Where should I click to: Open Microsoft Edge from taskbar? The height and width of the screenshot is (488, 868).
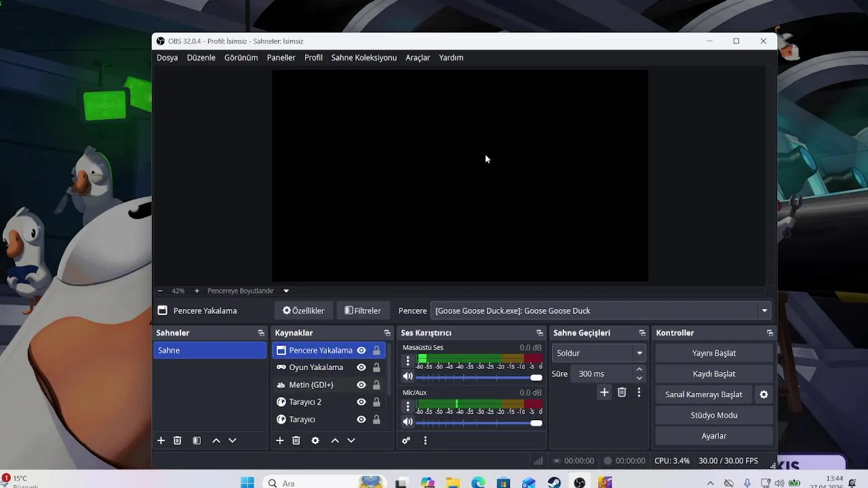[479, 483]
